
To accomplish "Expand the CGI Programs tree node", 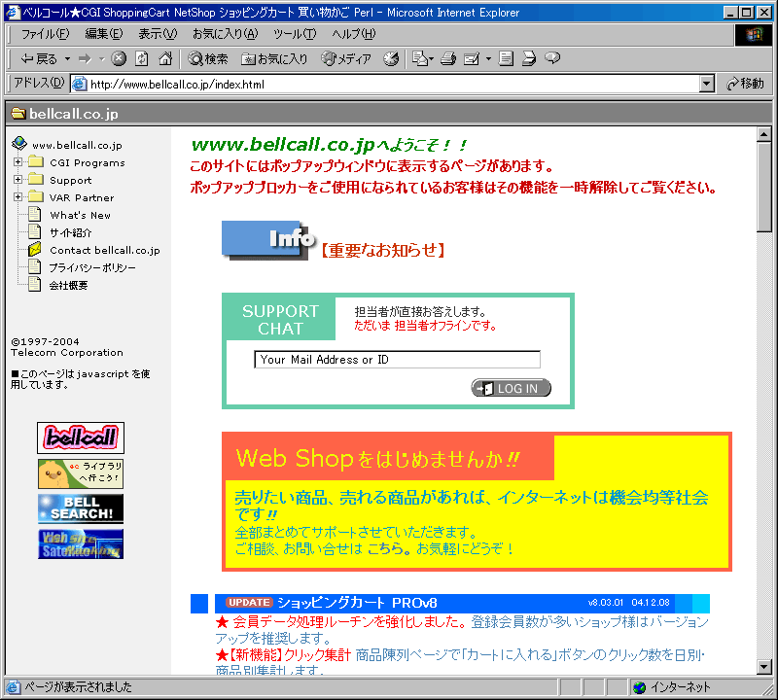I will click(x=18, y=162).
